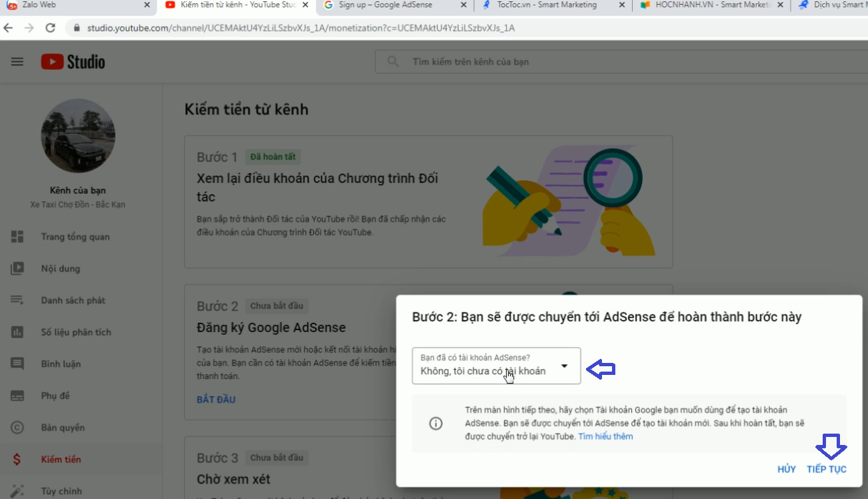
Task: Open Số liệu phân tích analytics
Action: 75,332
